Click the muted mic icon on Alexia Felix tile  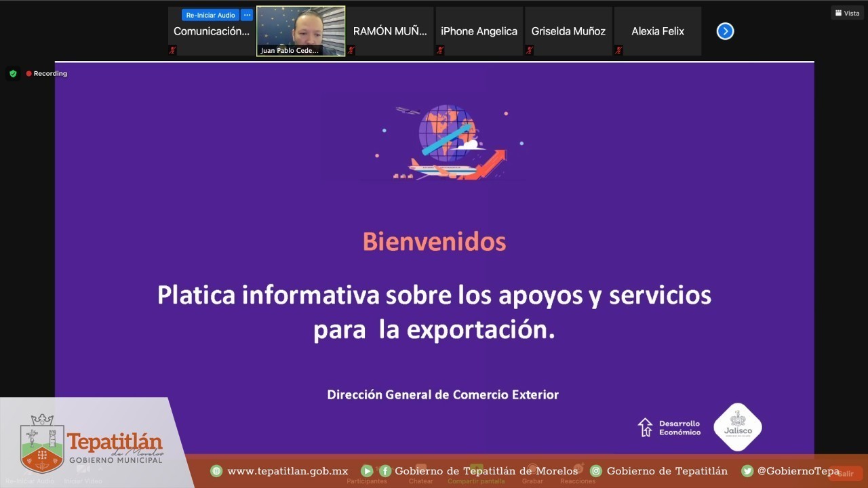click(618, 50)
